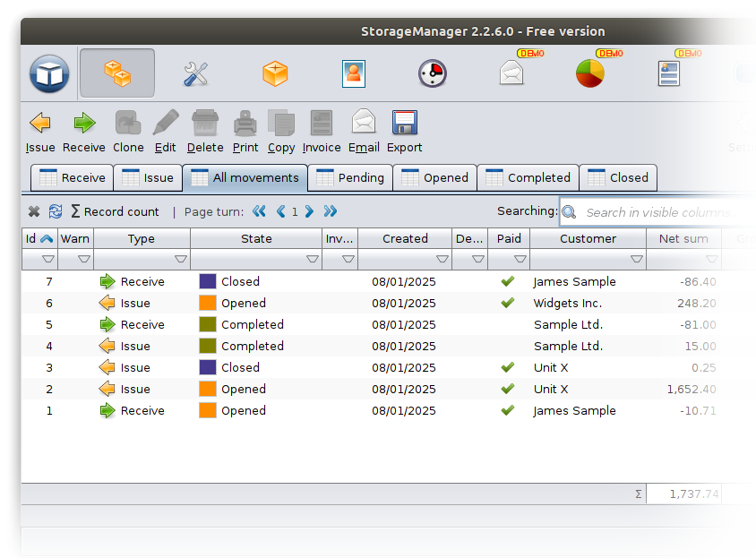756x558 pixels.
Task: Clear filters with the X icon
Action: pyautogui.click(x=34, y=211)
